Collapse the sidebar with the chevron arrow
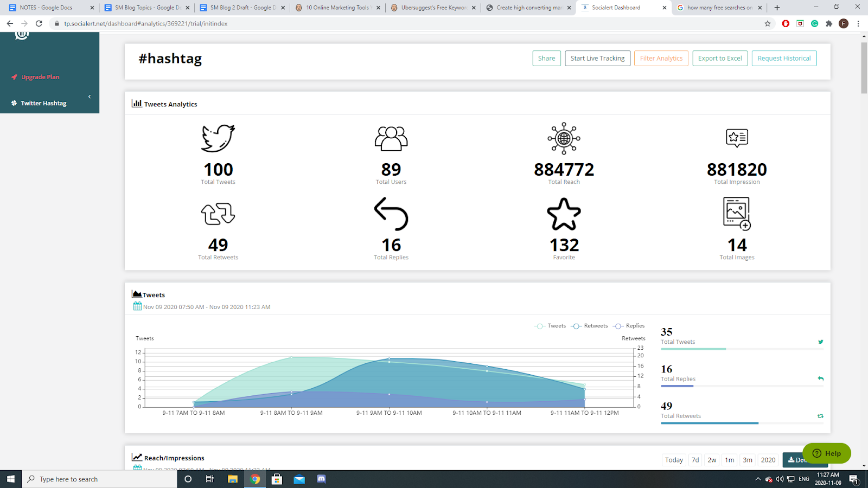The height and width of the screenshot is (488, 868). 90,97
